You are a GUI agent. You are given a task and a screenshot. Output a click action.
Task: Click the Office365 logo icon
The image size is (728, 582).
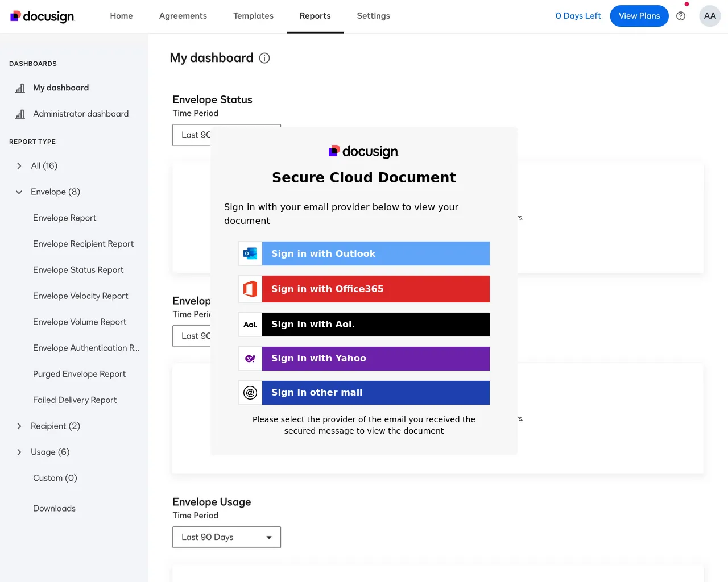[x=250, y=289]
